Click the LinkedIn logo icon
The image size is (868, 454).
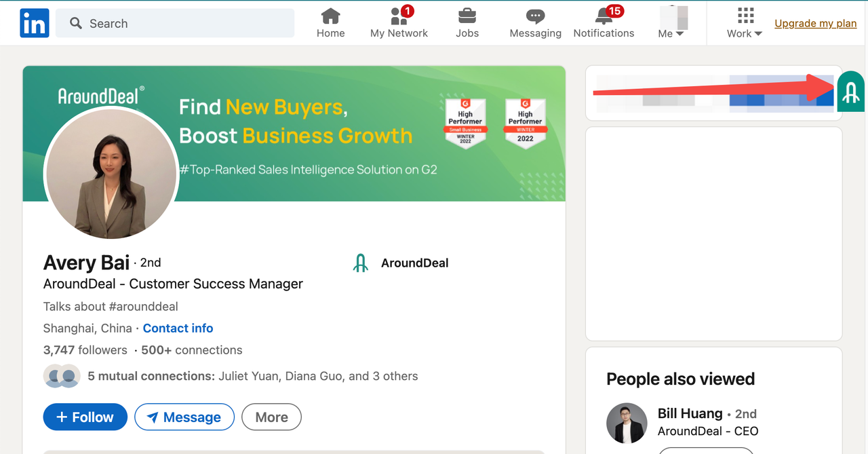tap(35, 23)
